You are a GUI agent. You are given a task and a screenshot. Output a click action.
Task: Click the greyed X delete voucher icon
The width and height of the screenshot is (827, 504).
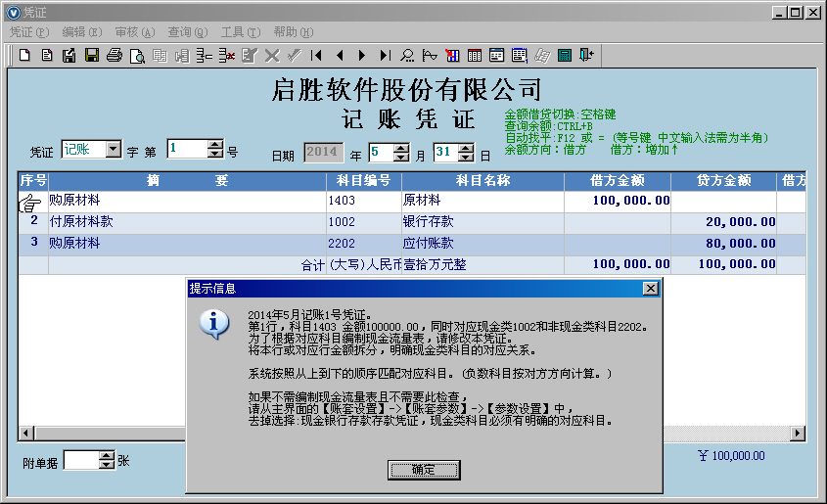click(272, 55)
